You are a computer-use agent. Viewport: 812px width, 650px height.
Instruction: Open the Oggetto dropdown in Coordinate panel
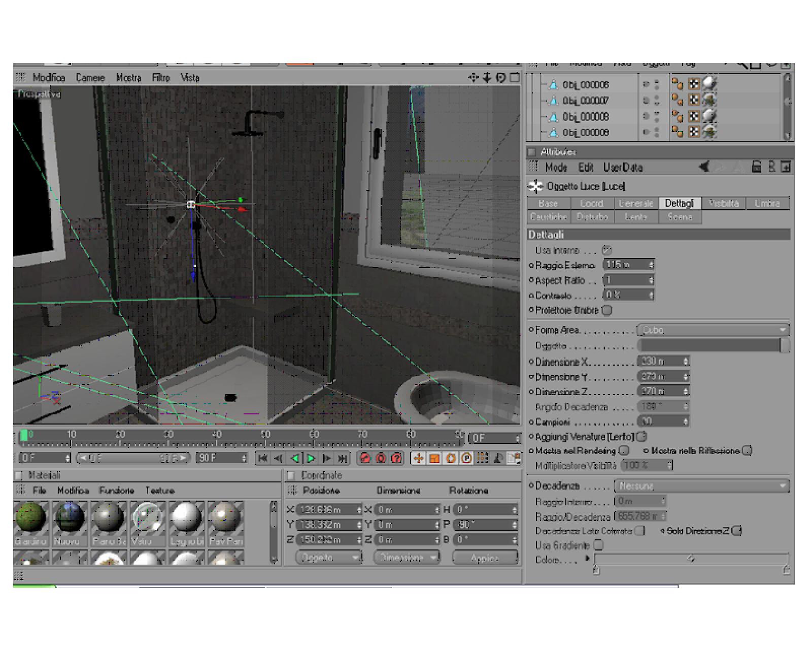click(329, 558)
